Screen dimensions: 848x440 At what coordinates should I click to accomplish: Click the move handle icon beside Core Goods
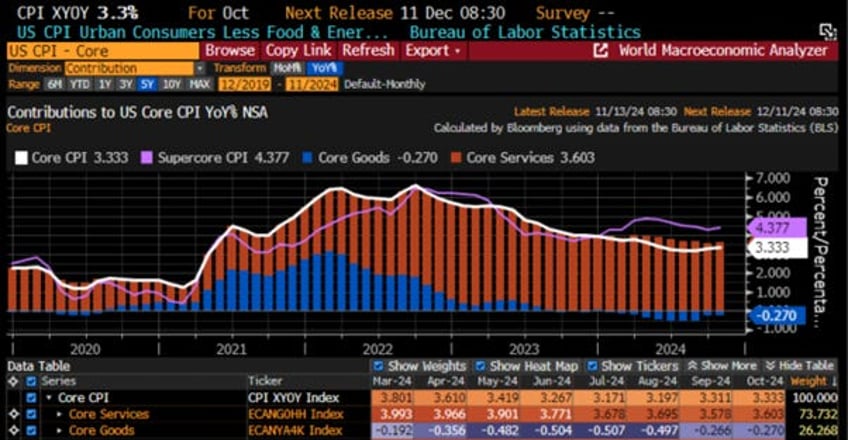point(14,430)
